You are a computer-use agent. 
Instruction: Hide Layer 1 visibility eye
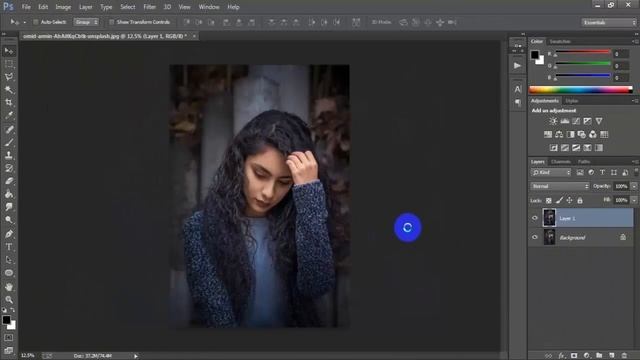[x=535, y=218]
